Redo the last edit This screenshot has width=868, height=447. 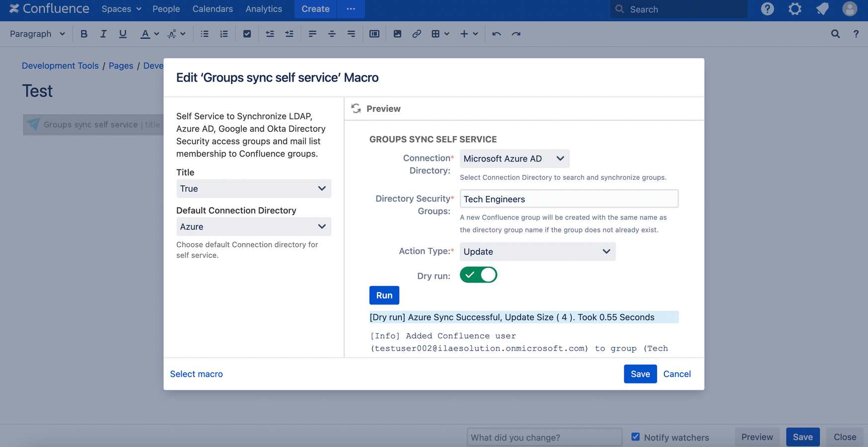(516, 34)
